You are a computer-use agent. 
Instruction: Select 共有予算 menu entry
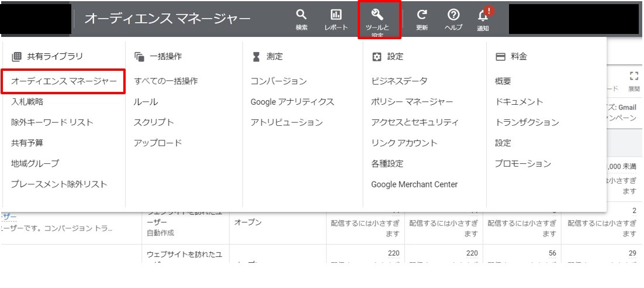[x=27, y=143]
